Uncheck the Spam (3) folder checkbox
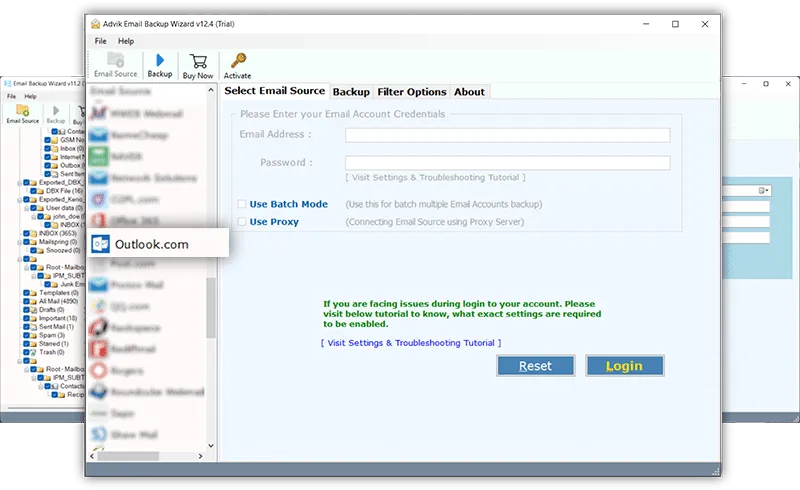The height and width of the screenshot is (490, 800). [x=26, y=335]
